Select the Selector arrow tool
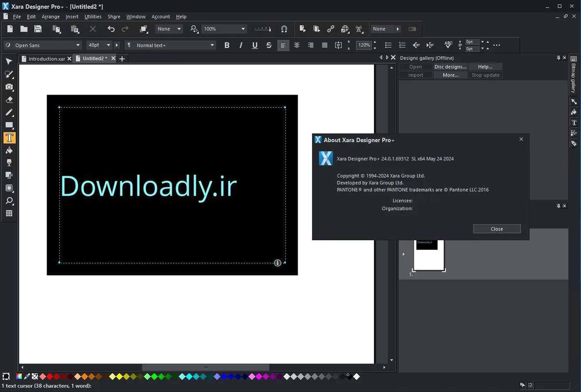This screenshot has width=581, height=392. click(9, 61)
